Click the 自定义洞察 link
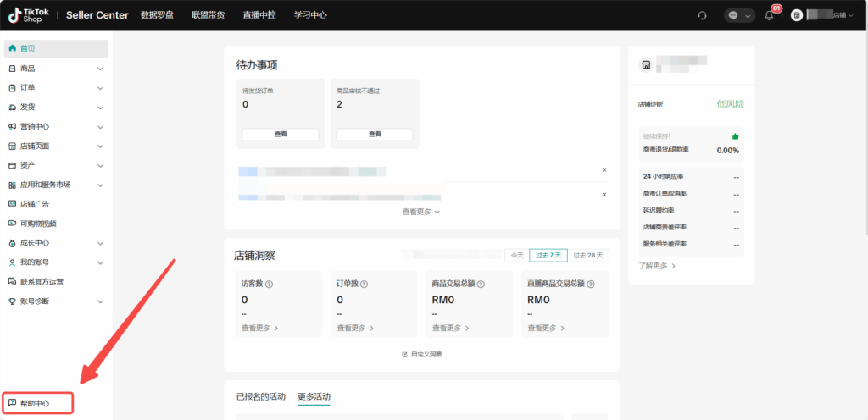Screen dimensions: 868x420 426,354
